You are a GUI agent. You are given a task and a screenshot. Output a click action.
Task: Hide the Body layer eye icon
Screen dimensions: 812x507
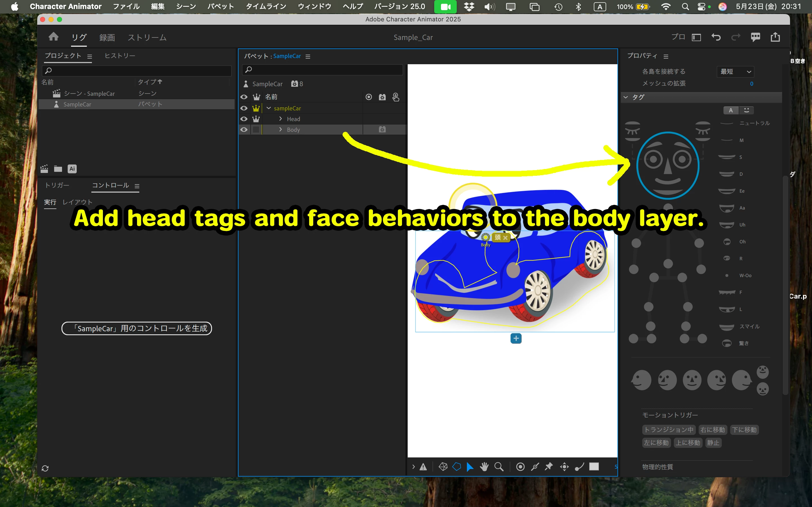[244, 130]
